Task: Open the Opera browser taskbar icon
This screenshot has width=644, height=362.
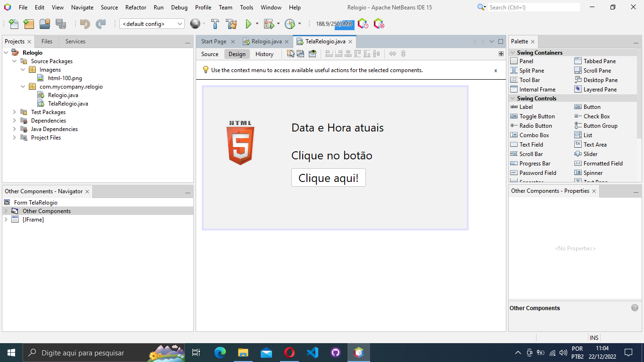Action: 289,353
